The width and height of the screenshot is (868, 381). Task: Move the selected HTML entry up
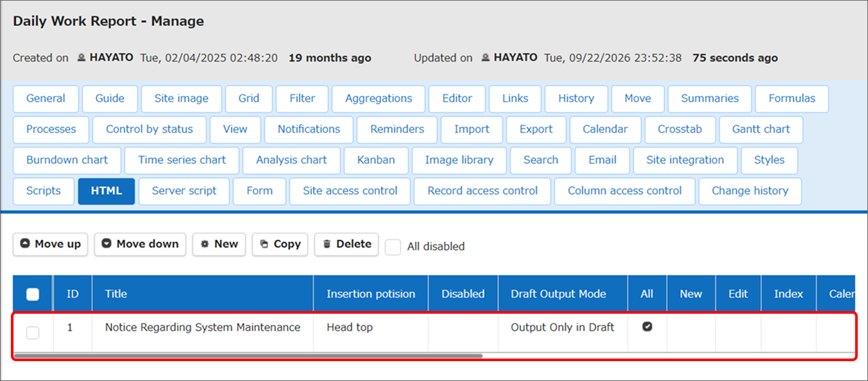click(x=51, y=244)
